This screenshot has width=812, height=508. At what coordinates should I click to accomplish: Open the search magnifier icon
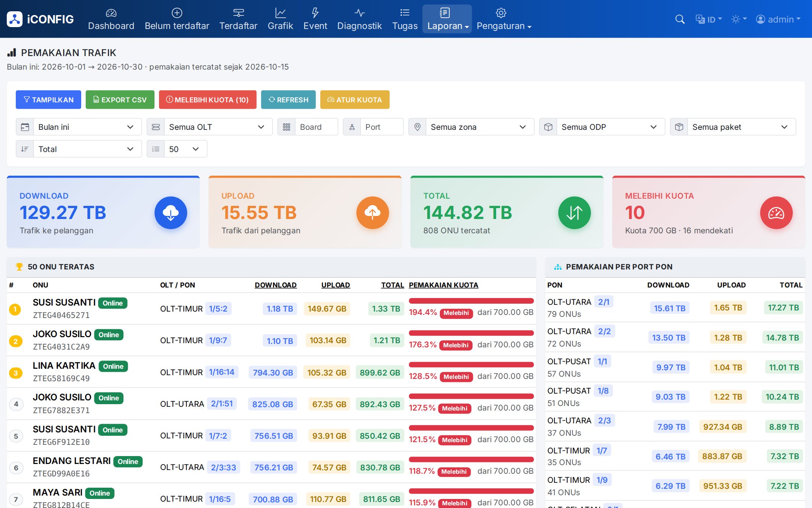[680, 19]
